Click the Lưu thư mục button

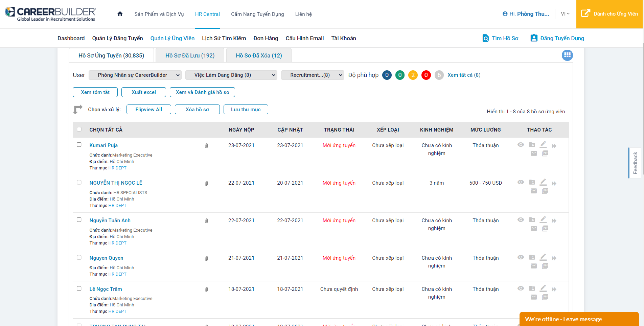pyautogui.click(x=246, y=110)
